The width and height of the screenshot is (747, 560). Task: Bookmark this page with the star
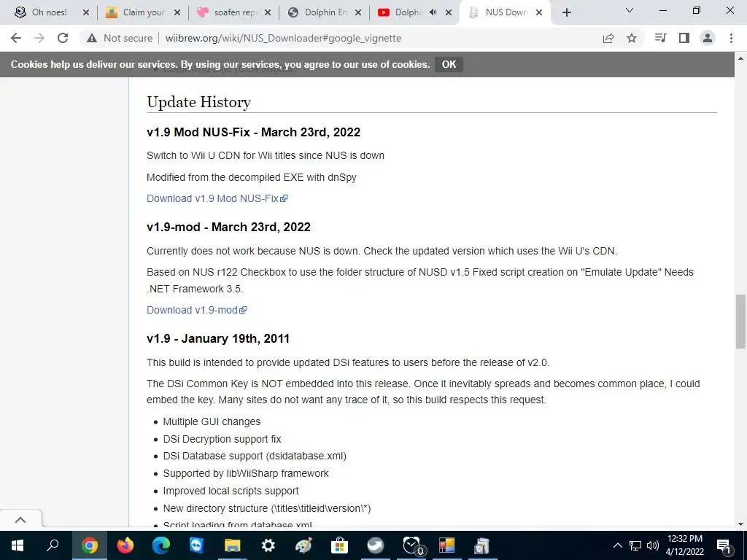point(632,38)
